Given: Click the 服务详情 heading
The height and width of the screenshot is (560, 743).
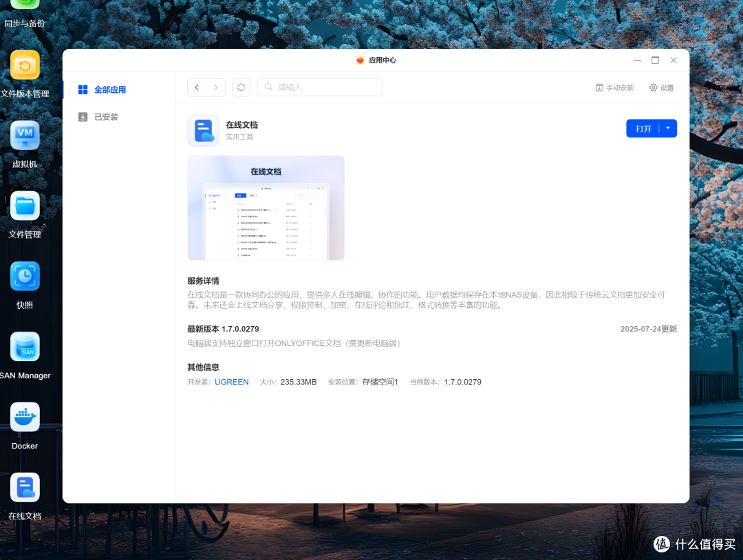Looking at the screenshot, I should click(x=203, y=281).
